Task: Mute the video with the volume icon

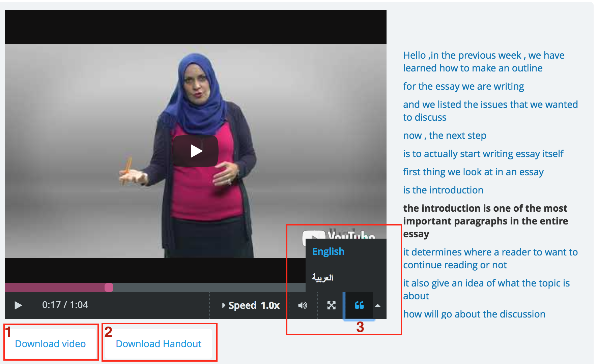Action: click(x=303, y=305)
